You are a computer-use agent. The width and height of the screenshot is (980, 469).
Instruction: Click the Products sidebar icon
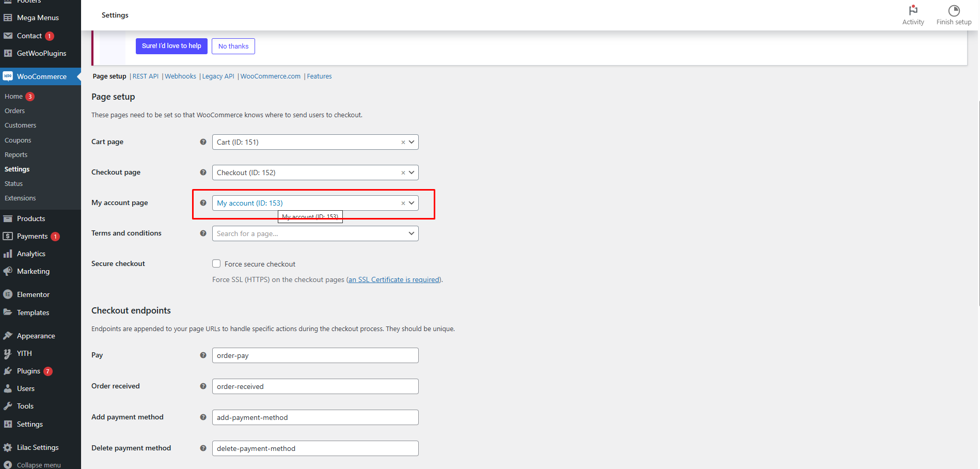pos(8,218)
